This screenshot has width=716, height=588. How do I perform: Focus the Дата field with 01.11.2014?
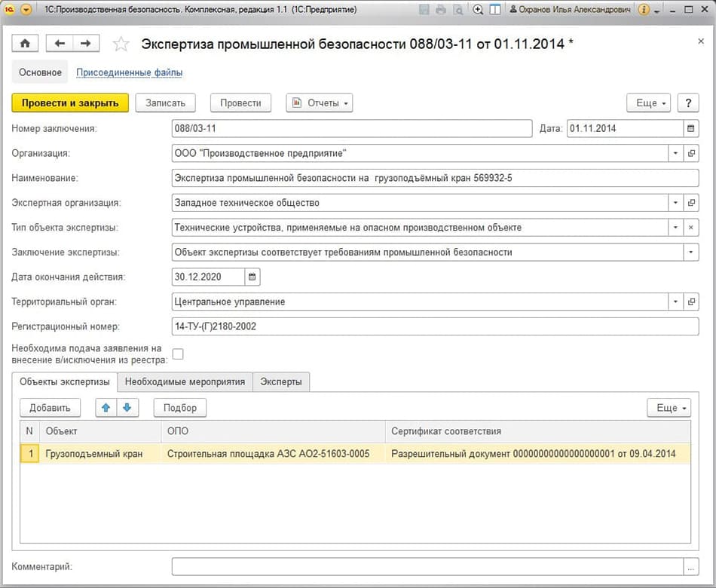click(625, 128)
